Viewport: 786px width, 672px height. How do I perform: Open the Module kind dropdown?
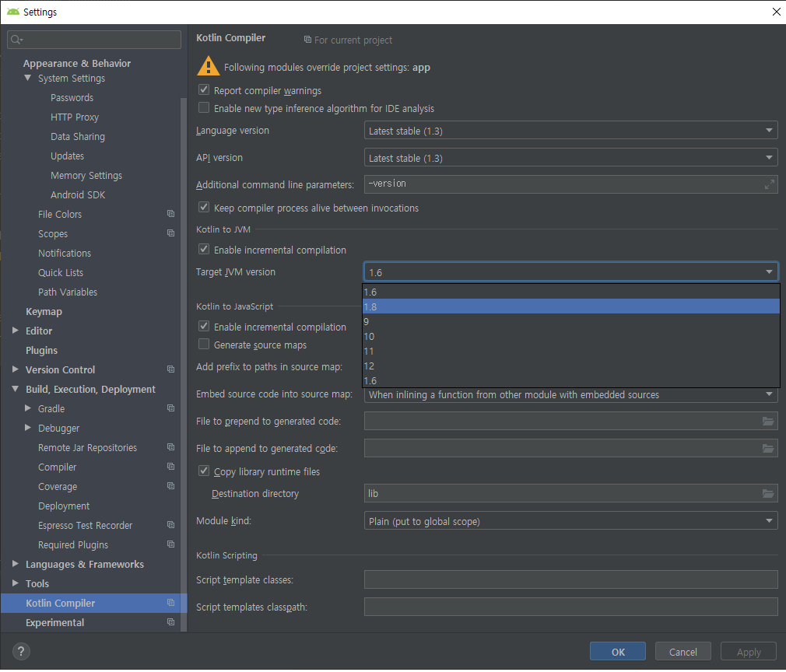(570, 521)
